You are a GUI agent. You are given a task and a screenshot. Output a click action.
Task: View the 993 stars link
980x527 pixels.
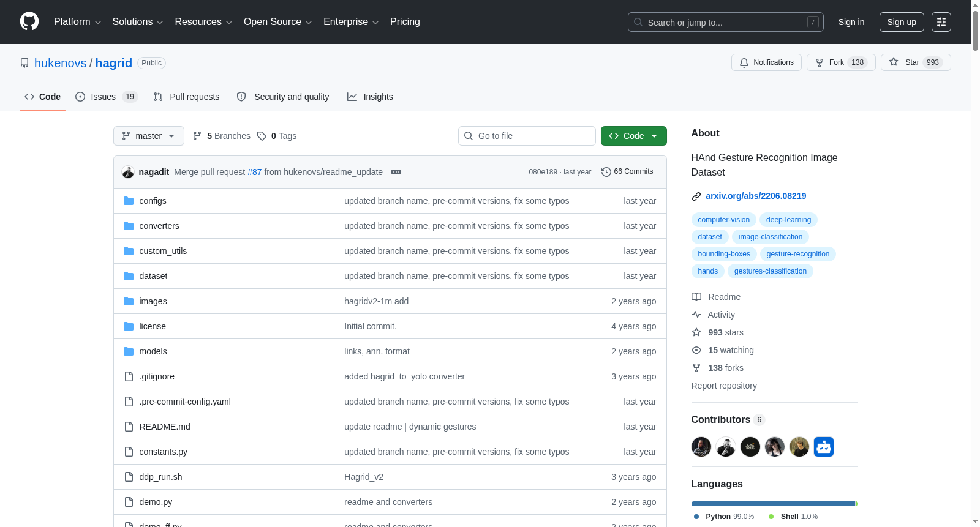click(x=718, y=332)
